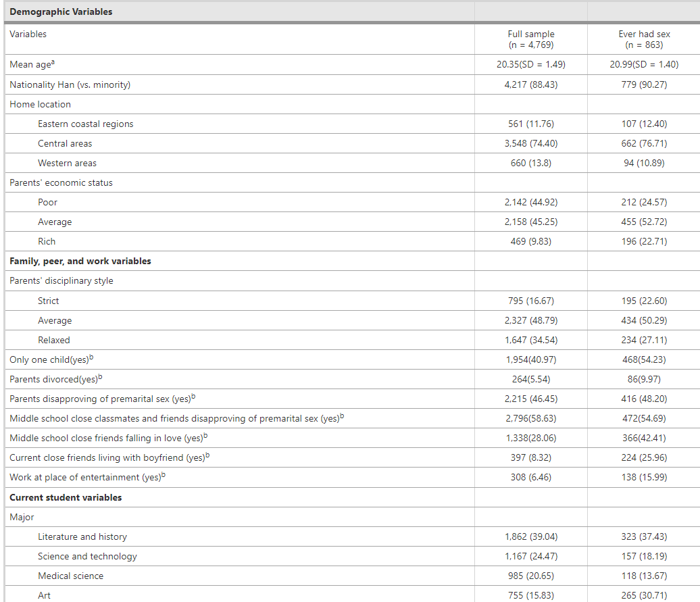Click the 'Literature and history' major row
Image resolution: width=700 pixels, height=602 pixels.
(82, 536)
